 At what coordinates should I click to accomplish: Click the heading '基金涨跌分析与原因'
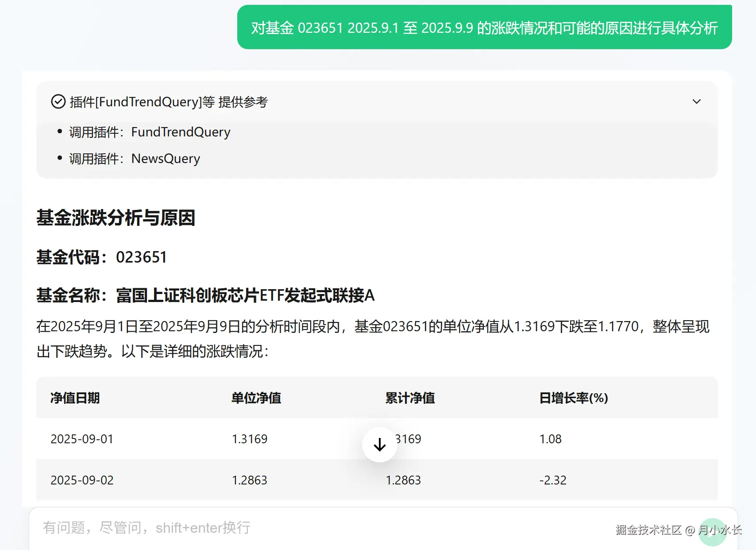[x=116, y=218]
